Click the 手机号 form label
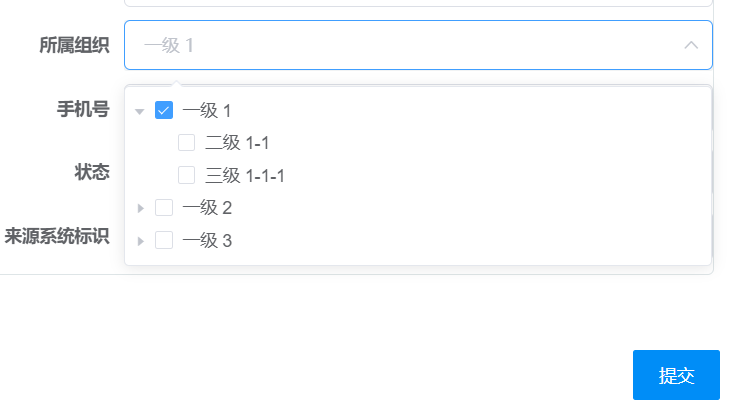This screenshot has height=408, width=739. 83,109
